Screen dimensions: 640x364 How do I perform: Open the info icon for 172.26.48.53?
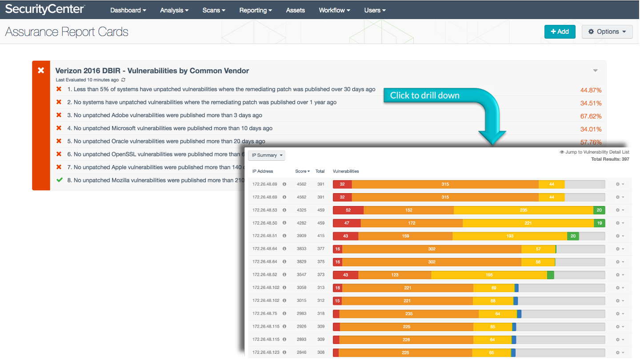coord(284,210)
